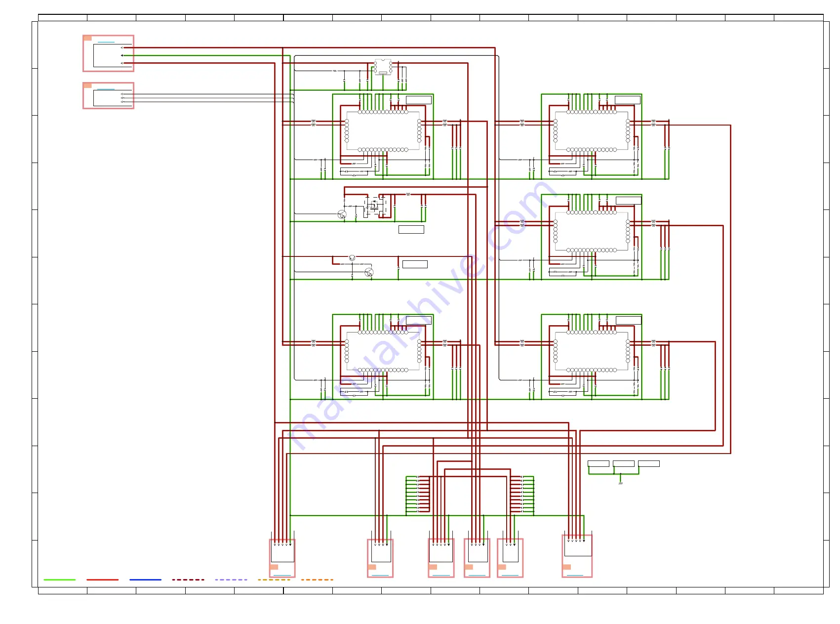Click the solid green legend line
Viewport: 840px width, 624px height.
click(x=60, y=580)
